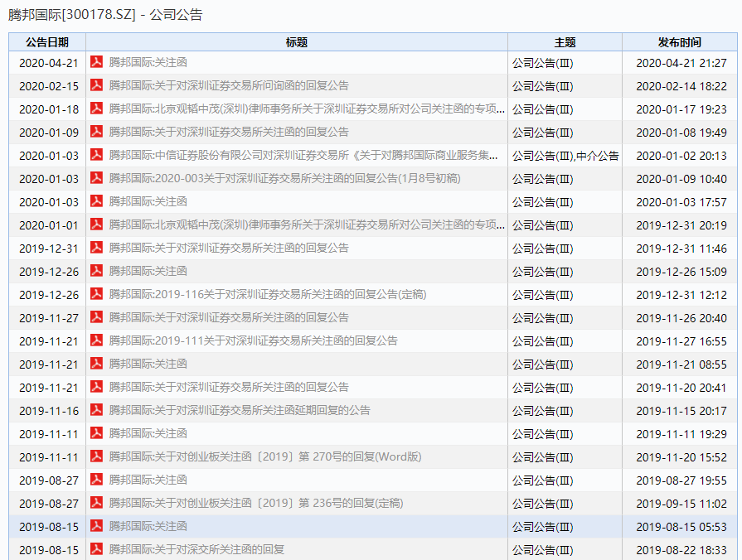Select publish time 2020-01-17 19:23
Screen dimensions: 742x560
pos(681,109)
